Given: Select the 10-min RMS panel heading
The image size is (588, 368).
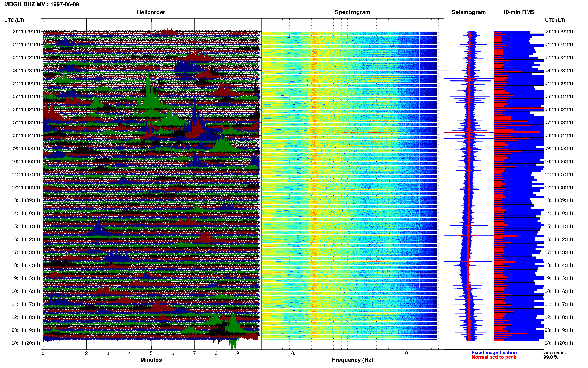Looking at the screenshot, I should [x=518, y=12].
